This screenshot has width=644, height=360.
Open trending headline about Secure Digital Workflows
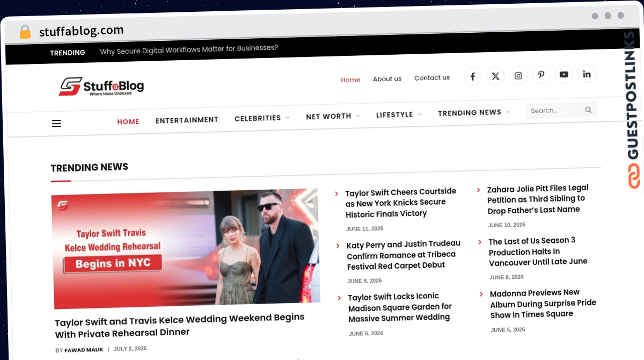coord(189,49)
